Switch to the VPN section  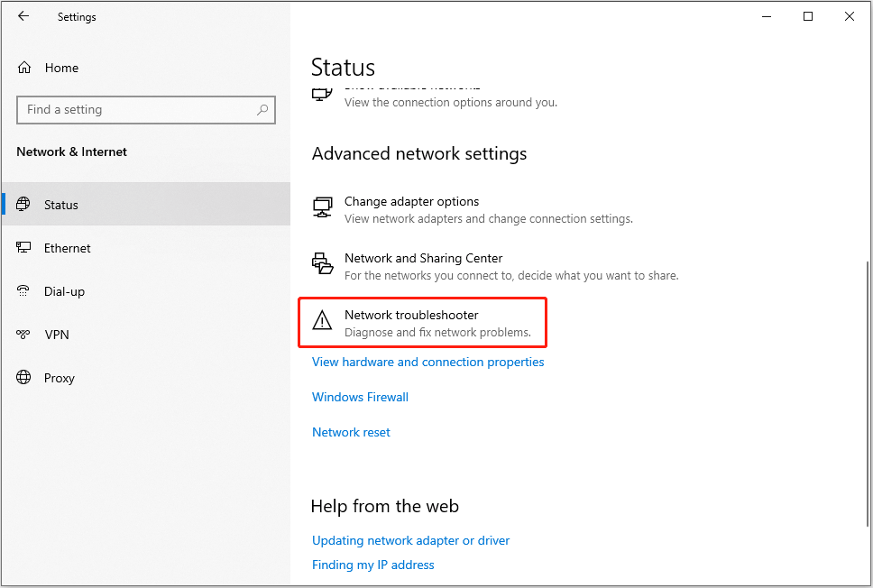pyautogui.click(x=57, y=335)
